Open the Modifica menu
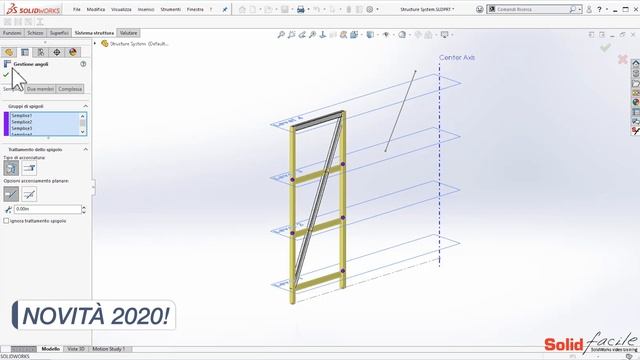 (96, 9)
